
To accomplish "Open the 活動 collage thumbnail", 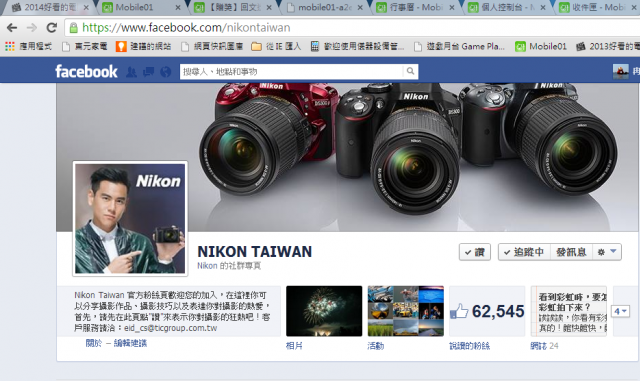I will pyautogui.click(x=406, y=311).
